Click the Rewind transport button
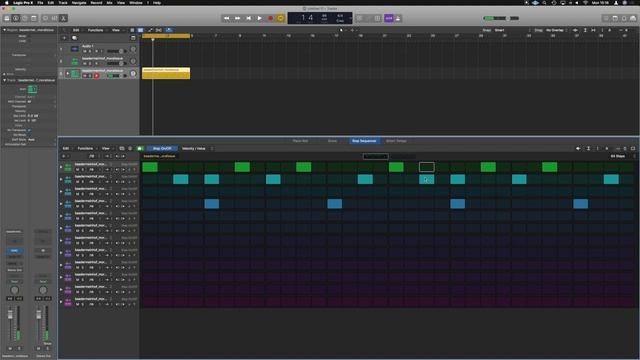The width and height of the screenshot is (640, 360). click(227, 18)
